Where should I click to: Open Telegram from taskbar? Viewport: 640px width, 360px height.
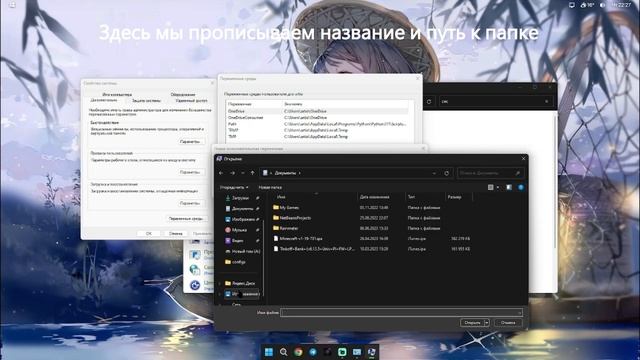tap(313, 352)
